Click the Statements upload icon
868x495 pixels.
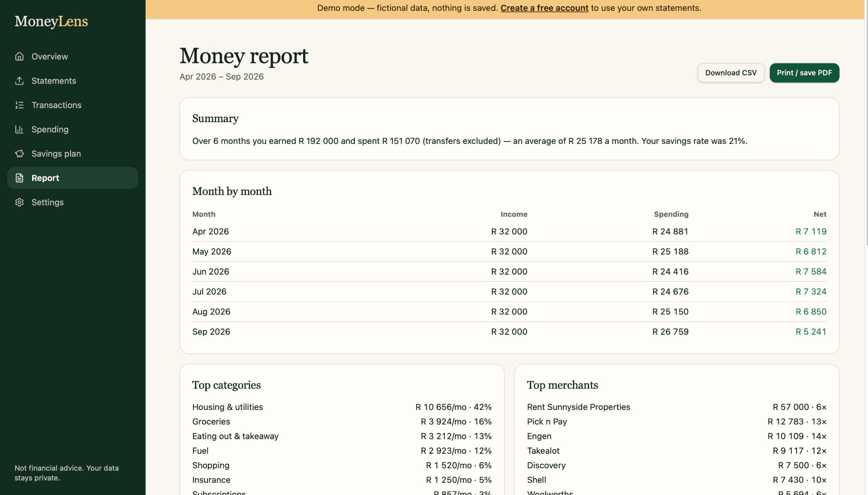click(x=19, y=81)
